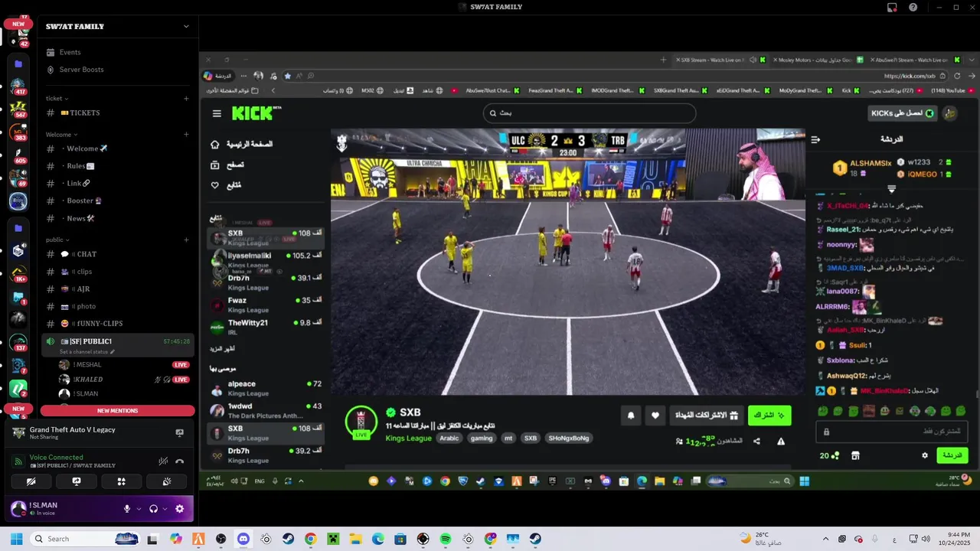
Task: Turn on camera in the voice panel
Action: pyautogui.click(x=31, y=481)
